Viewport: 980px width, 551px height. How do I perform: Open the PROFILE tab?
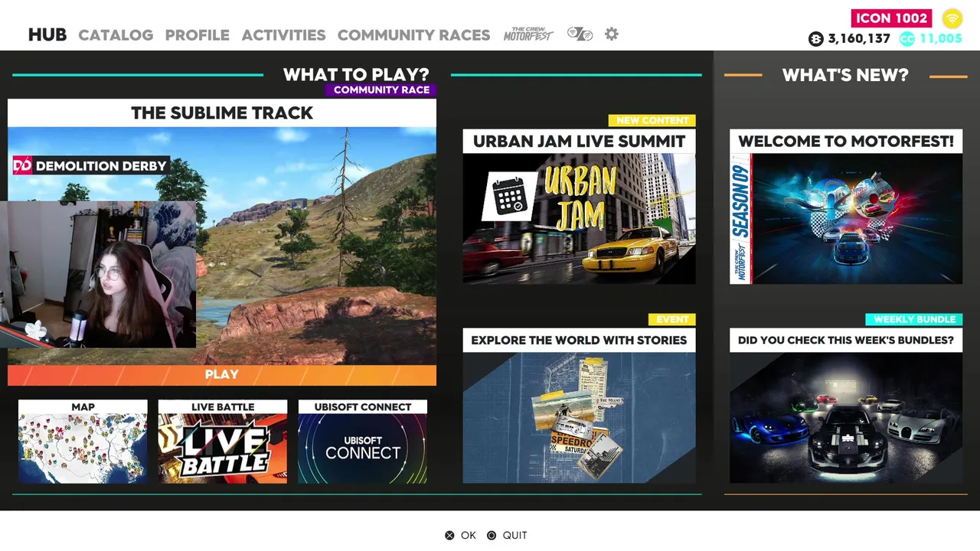(198, 35)
